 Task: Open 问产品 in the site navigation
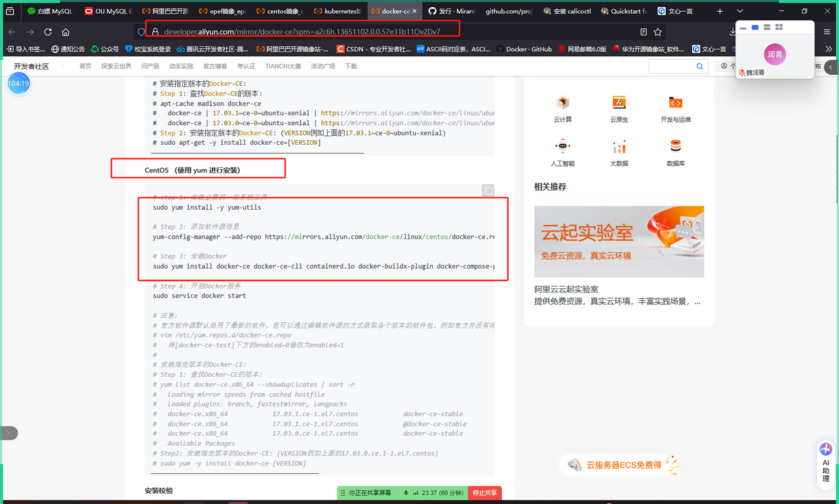point(150,66)
